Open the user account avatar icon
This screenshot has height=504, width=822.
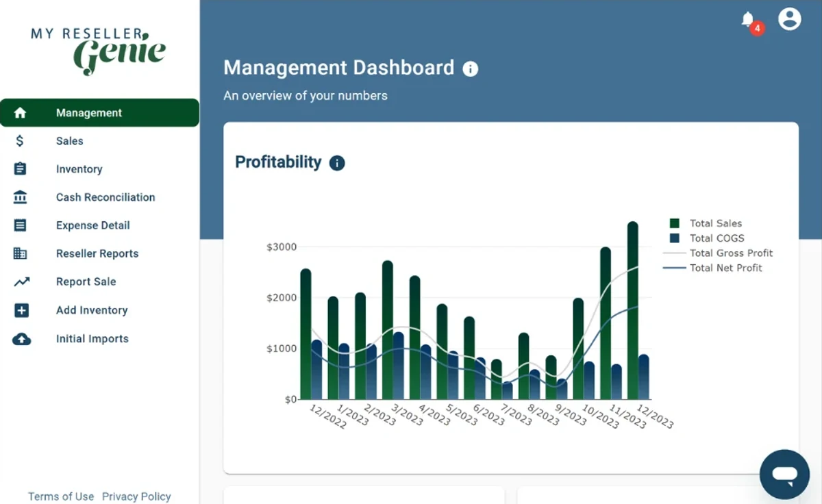click(790, 18)
